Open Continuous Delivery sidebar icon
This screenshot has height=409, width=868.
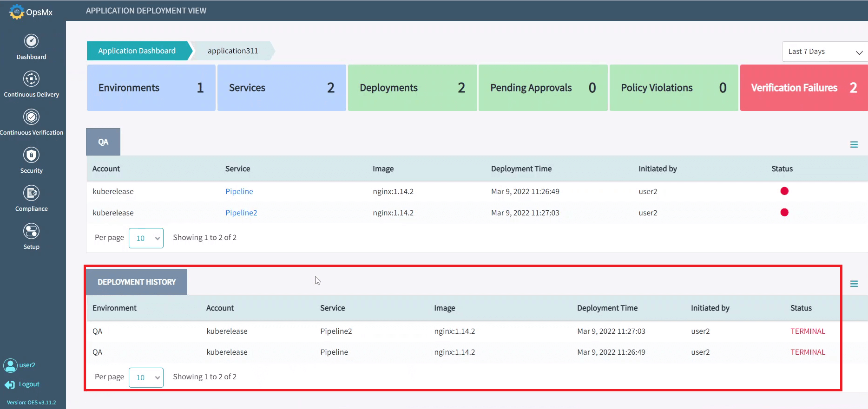click(x=31, y=79)
